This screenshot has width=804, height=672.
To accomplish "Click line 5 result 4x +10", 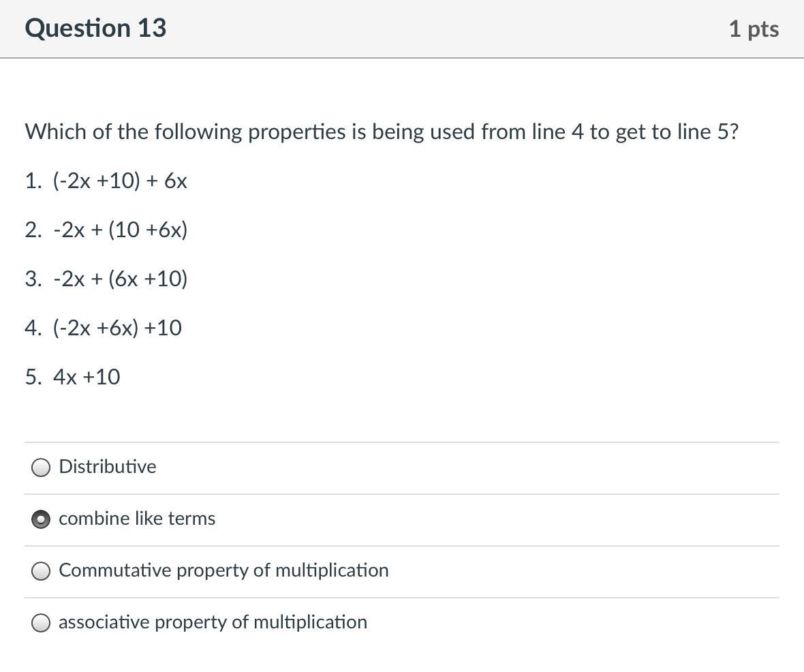I will tap(87, 378).
